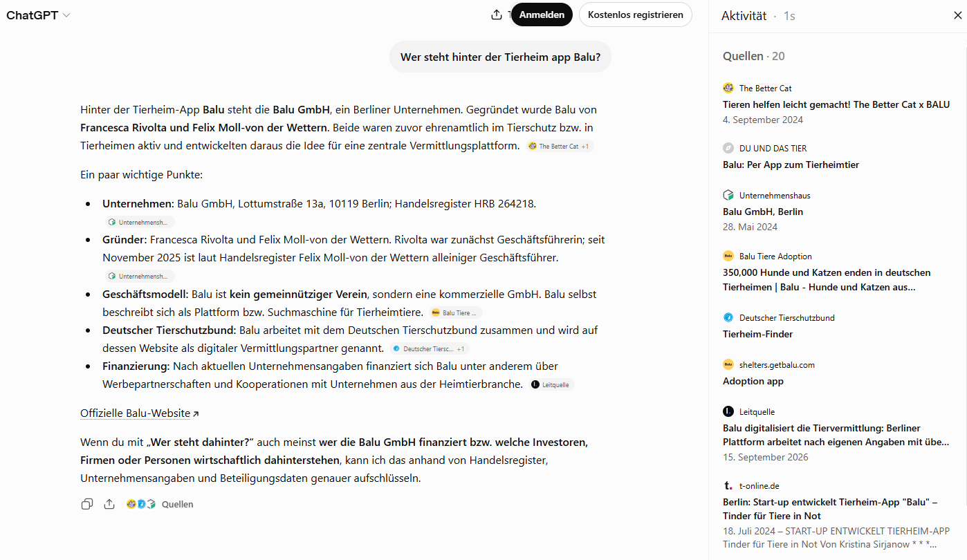
Task: Click The Better Cat source icon
Action: (x=728, y=88)
